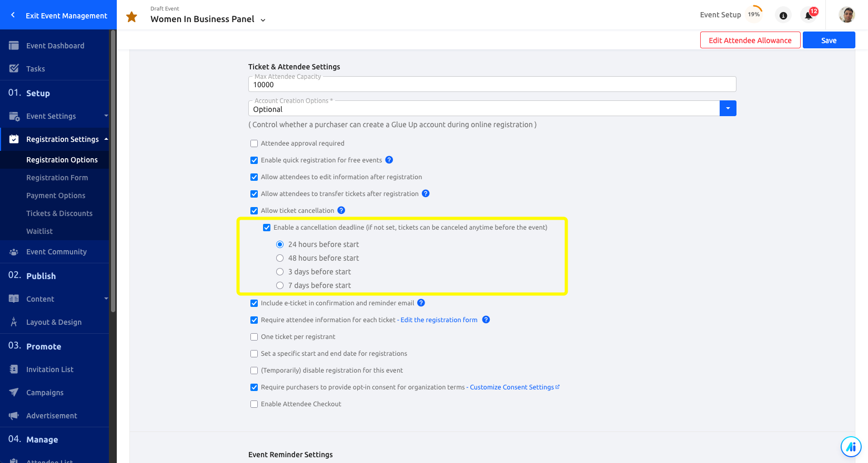Uncheck Require attendee information for each ticket
The image size is (868, 463).
coord(254,320)
